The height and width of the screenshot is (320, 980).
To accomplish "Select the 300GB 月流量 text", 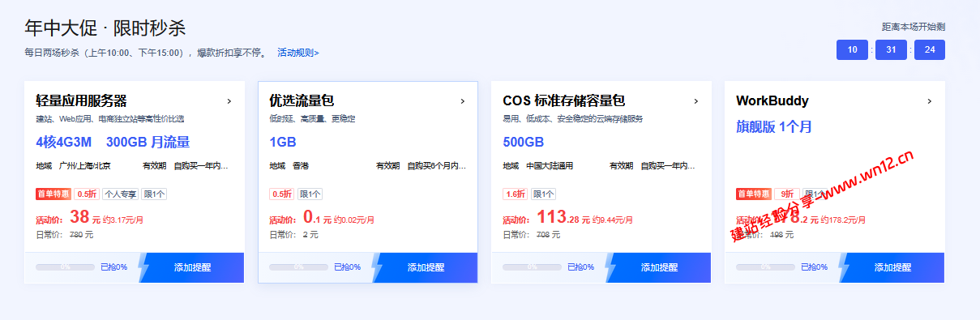I will pos(148,143).
